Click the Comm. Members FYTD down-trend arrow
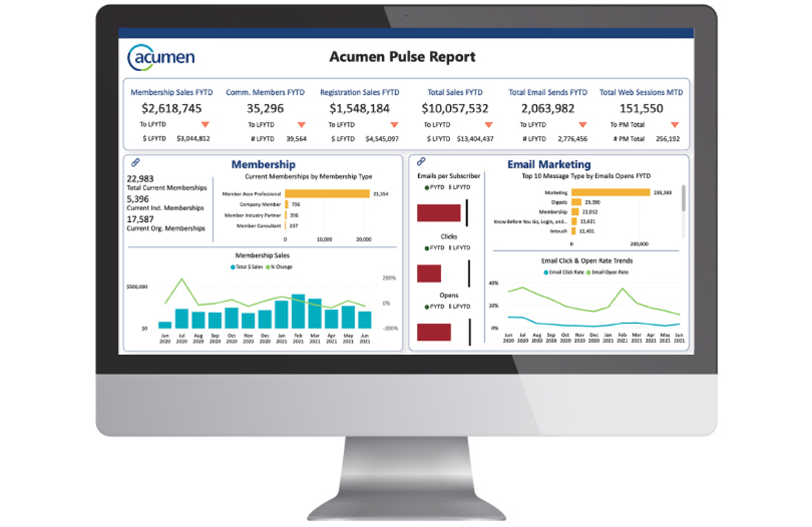Image resolution: width=812 pixels, height=527 pixels. pos(301,124)
